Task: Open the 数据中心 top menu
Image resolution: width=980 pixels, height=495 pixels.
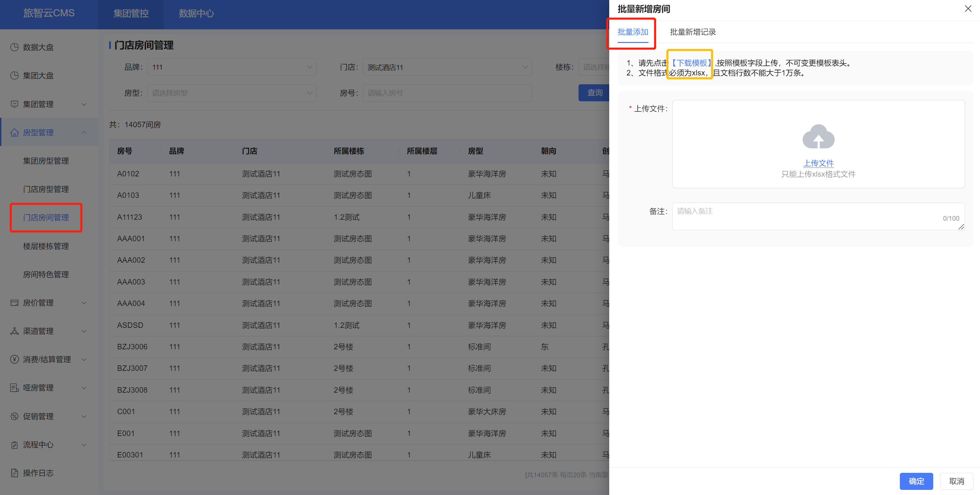Action: [196, 13]
